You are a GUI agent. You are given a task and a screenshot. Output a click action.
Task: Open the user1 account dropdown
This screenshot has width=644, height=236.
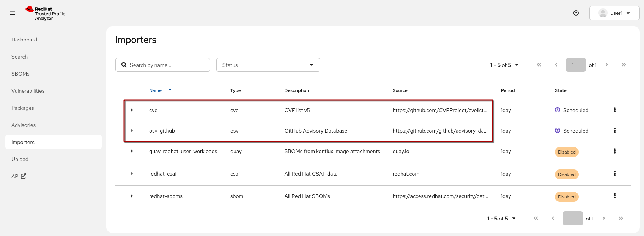(614, 13)
